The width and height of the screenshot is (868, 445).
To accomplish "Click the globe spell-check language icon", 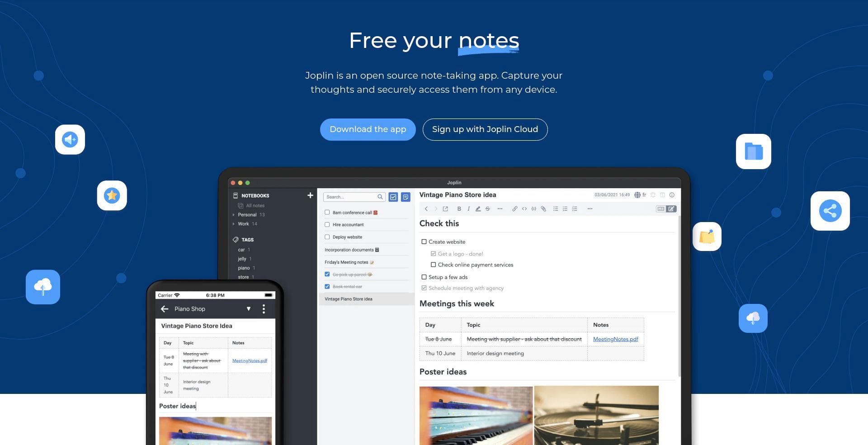I will tap(637, 195).
